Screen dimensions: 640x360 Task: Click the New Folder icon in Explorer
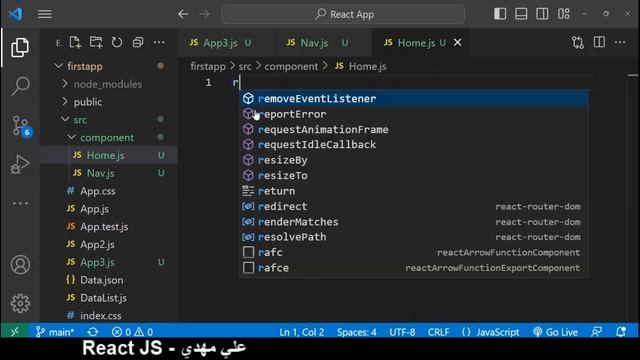(x=96, y=42)
